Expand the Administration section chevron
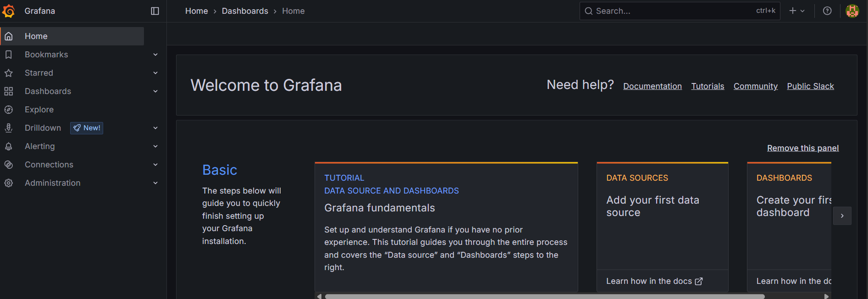 click(155, 183)
